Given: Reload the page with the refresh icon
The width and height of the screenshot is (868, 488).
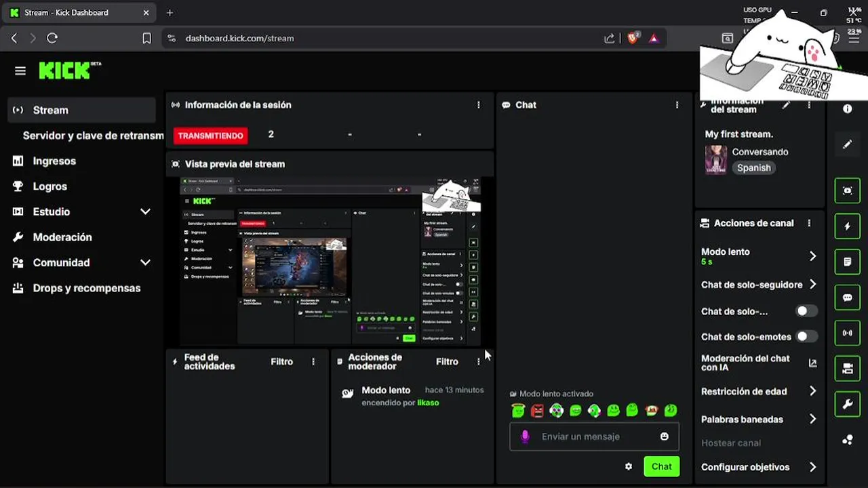Looking at the screenshot, I should [52, 39].
